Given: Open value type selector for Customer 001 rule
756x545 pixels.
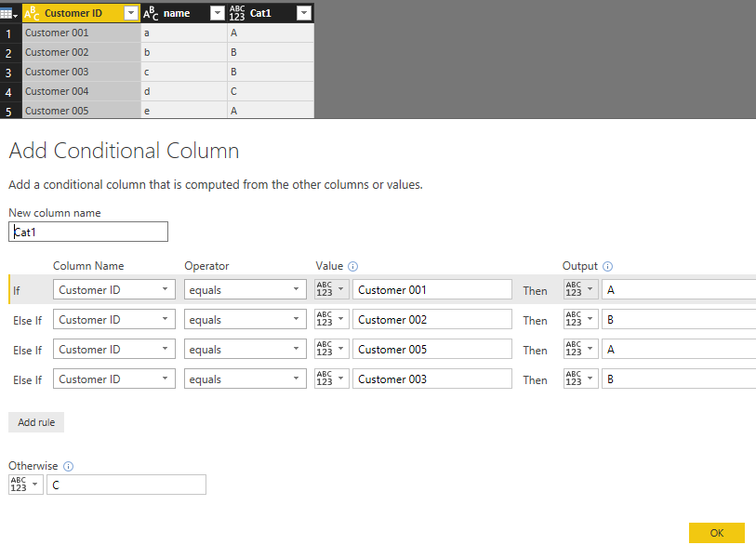Looking at the screenshot, I should point(331,289).
